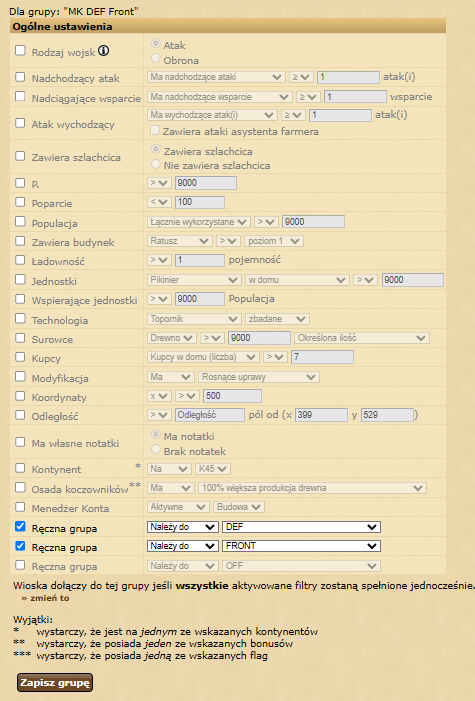Tick the Nadchodzący atak checkbox
Screen dimensions: 475x701
point(20,77)
